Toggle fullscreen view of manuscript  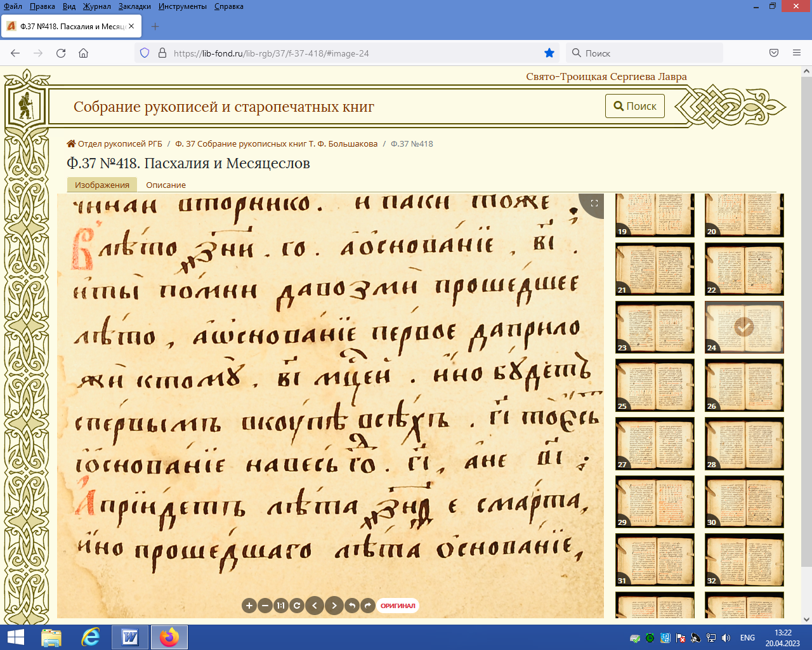[594, 203]
